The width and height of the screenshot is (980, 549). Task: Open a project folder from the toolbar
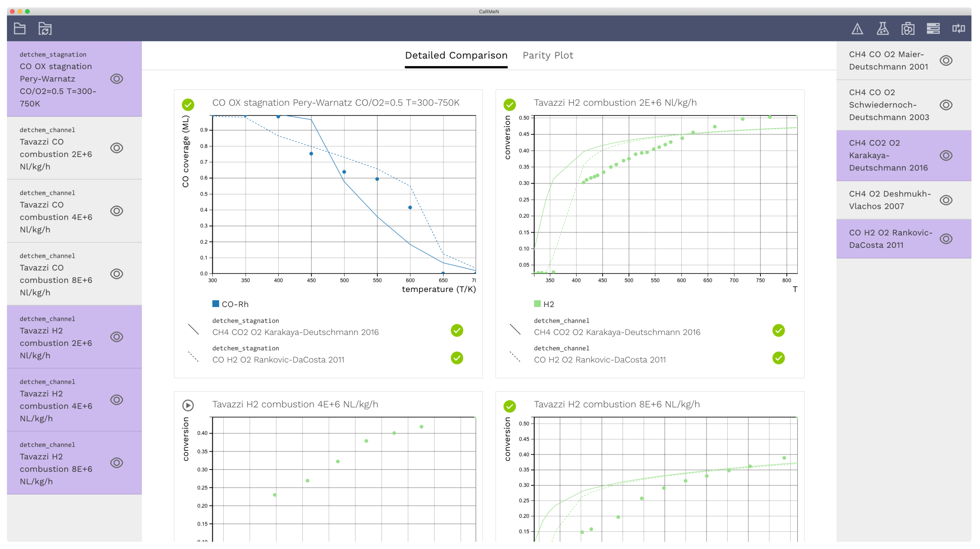pos(20,29)
